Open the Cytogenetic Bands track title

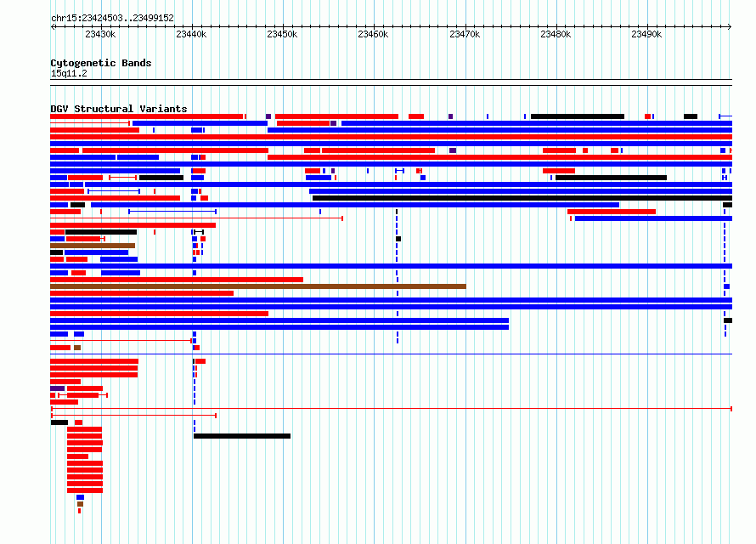click(101, 63)
